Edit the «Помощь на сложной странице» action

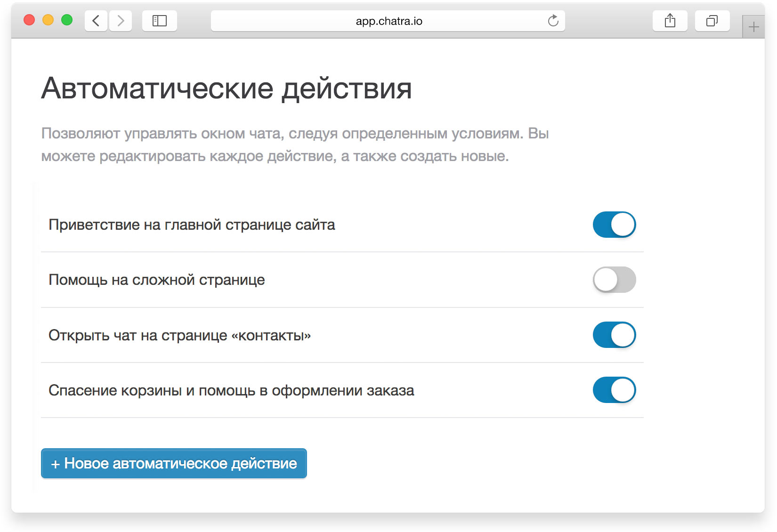point(157,280)
